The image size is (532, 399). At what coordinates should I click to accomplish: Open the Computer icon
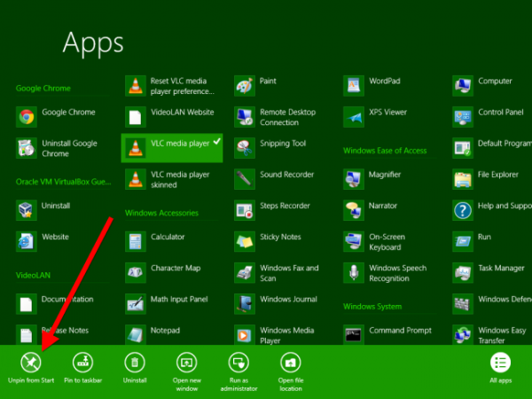pos(463,86)
